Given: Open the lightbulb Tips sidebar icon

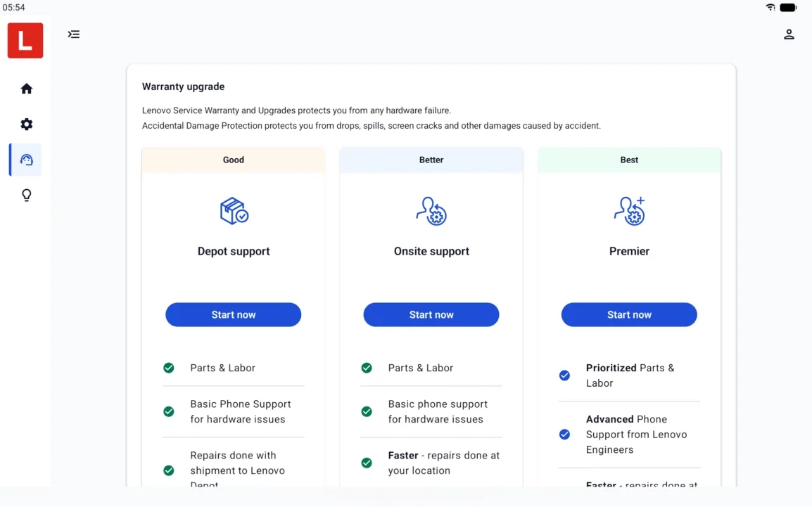Looking at the screenshot, I should 27,195.
